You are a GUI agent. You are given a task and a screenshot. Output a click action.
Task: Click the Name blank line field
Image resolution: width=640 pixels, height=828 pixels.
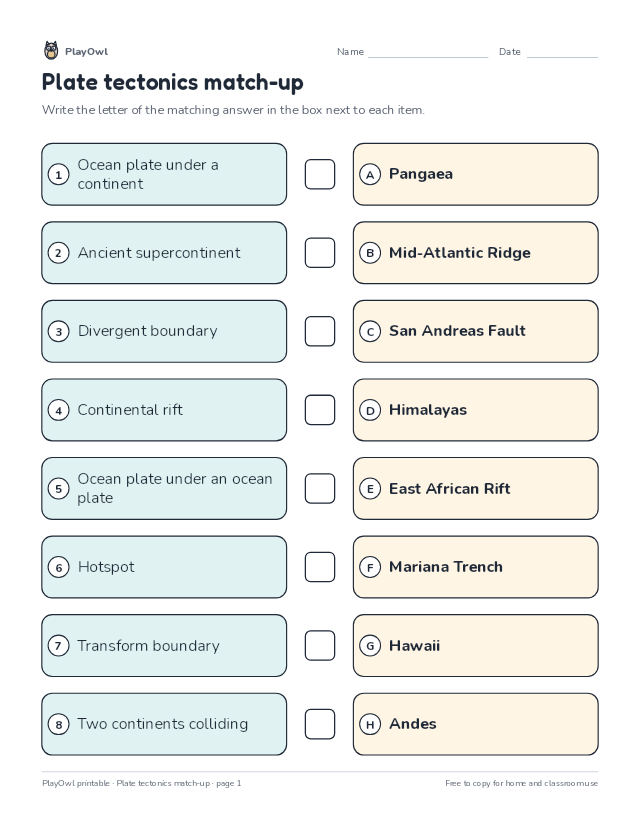(428, 52)
